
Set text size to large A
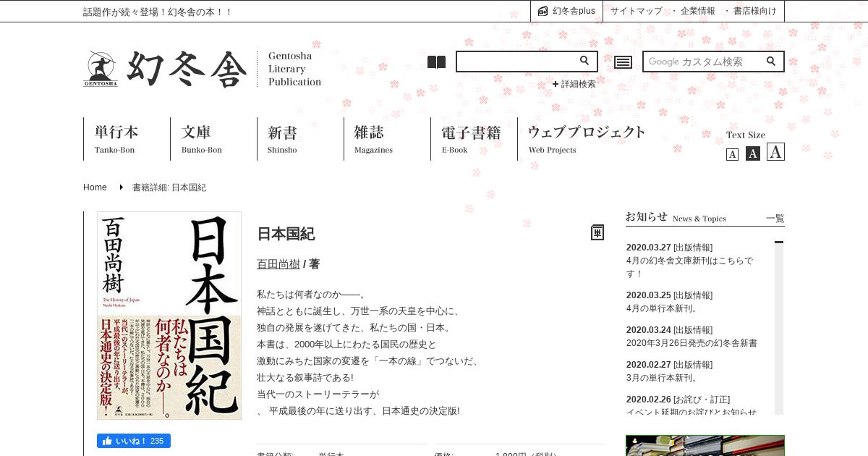click(775, 151)
